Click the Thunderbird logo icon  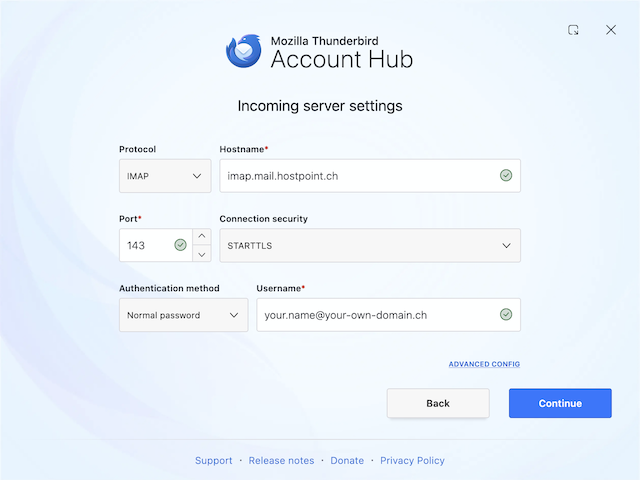click(x=244, y=51)
